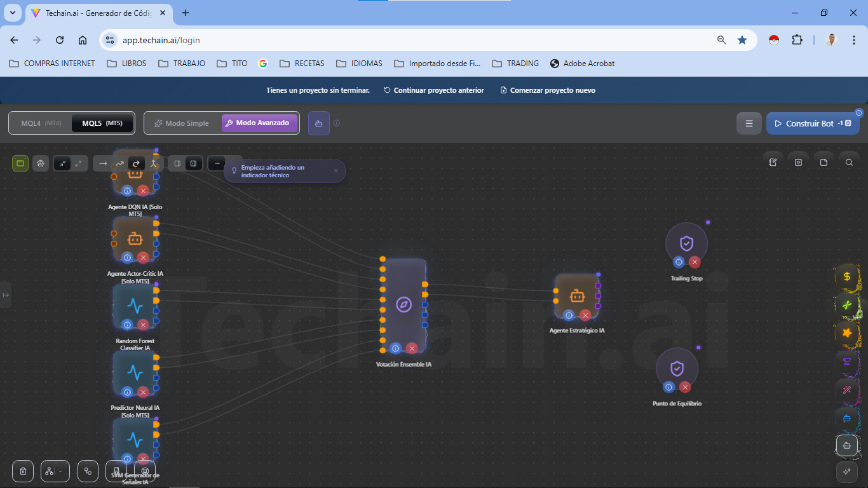868x488 pixels.
Task: Open the canvas search magnifier tool
Action: 849,163
